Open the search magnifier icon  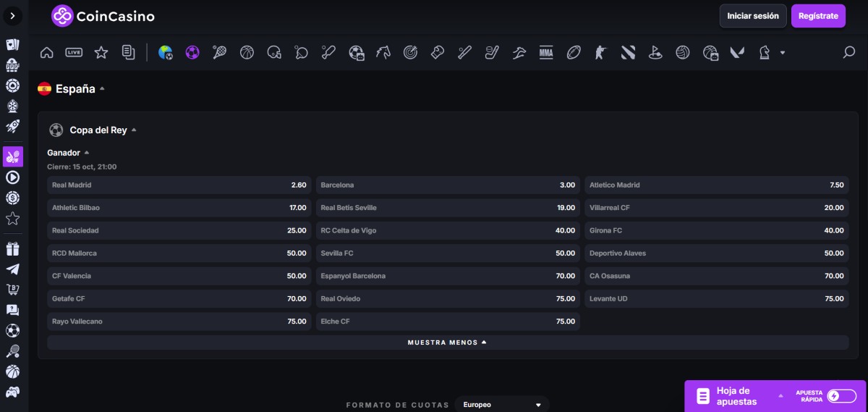(x=849, y=52)
